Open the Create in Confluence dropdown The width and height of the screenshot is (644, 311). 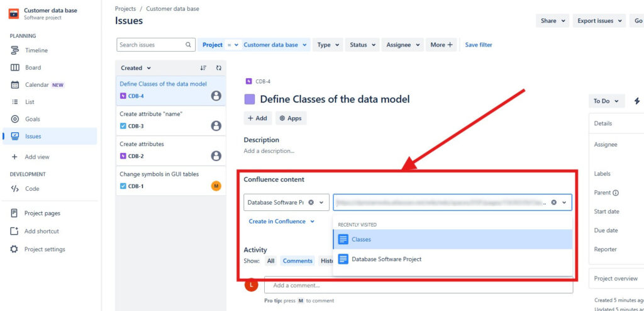(x=281, y=222)
